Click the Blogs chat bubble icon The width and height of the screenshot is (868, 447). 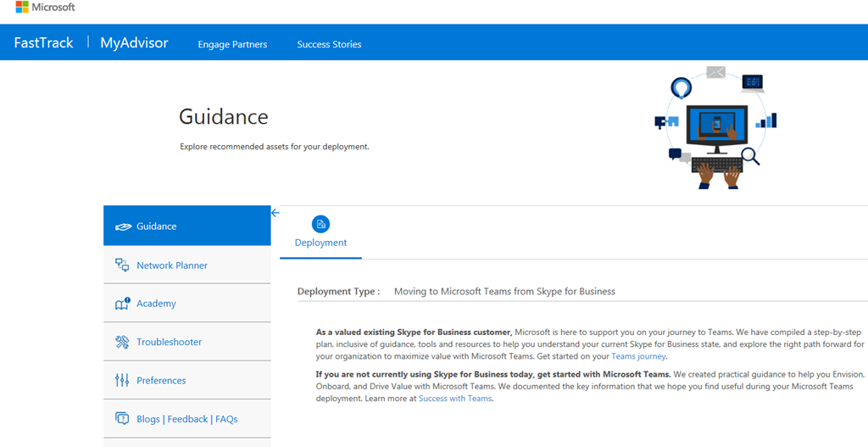tap(122, 419)
